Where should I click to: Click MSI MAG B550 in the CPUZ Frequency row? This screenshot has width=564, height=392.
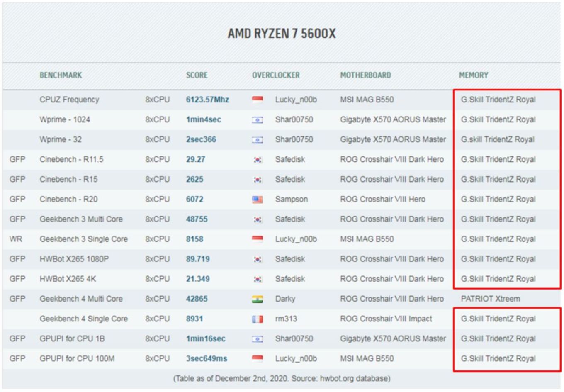367,100
